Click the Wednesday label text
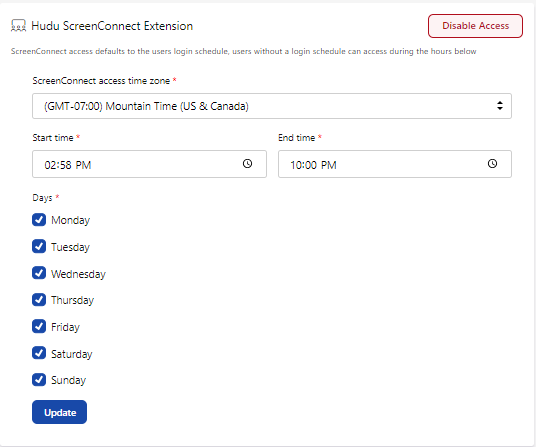Screen dimensions: 536x447 click(78, 274)
